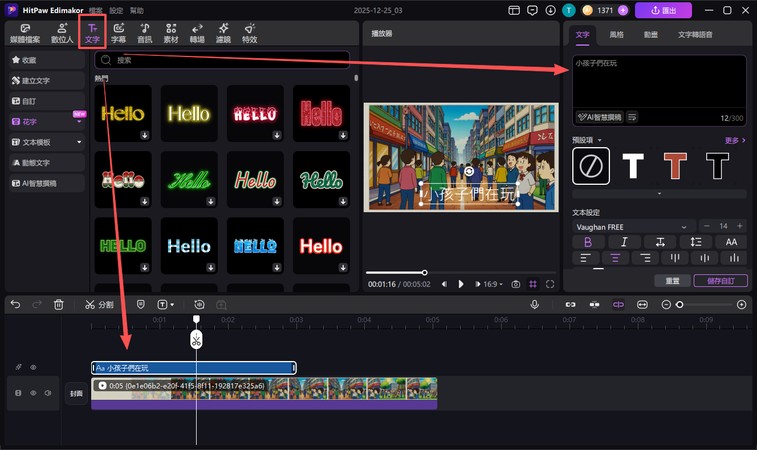Select the orange T preset style
The image size is (757, 450).
click(x=675, y=166)
